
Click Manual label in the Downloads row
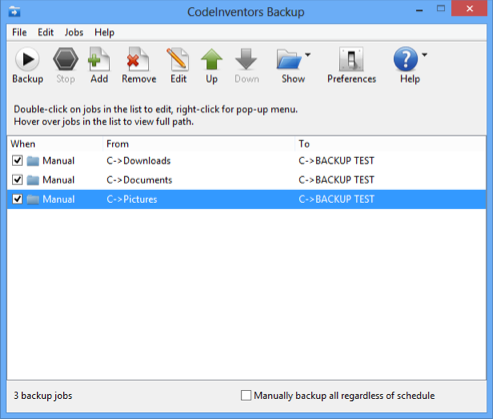pyautogui.click(x=58, y=161)
